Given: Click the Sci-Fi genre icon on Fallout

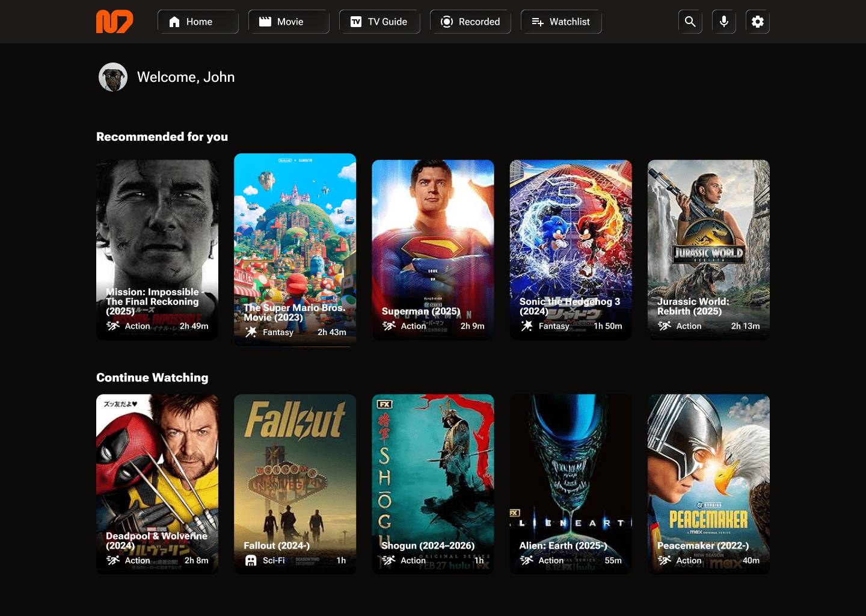Looking at the screenshot, I should click(251, 561).
